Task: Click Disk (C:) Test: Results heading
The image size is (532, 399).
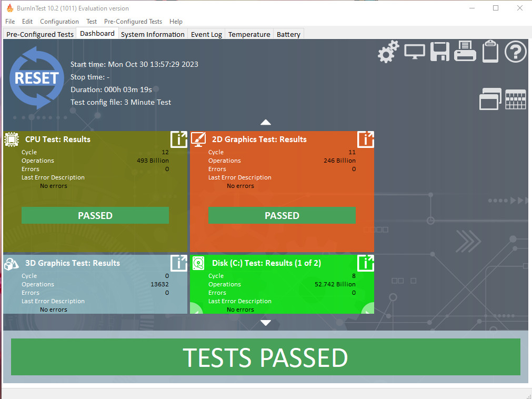Action: (266, 263)
